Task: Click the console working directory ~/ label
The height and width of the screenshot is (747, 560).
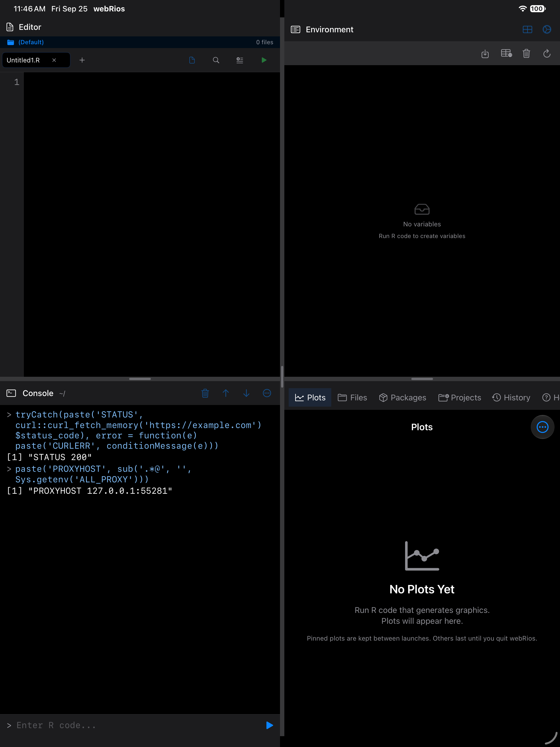Action: [62, 393]
